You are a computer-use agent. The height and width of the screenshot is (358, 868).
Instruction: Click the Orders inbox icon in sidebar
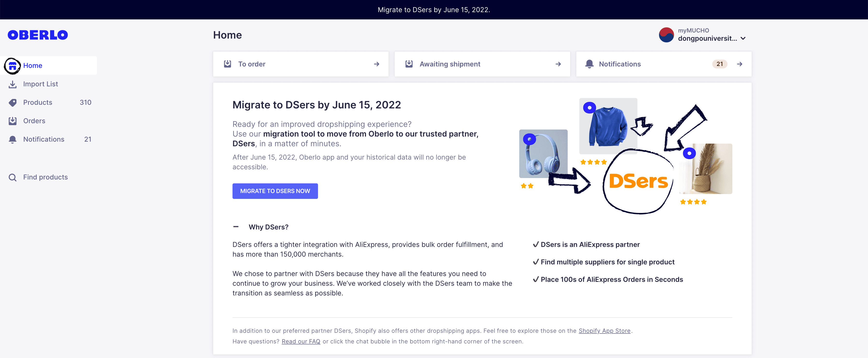tap(12, 121)
